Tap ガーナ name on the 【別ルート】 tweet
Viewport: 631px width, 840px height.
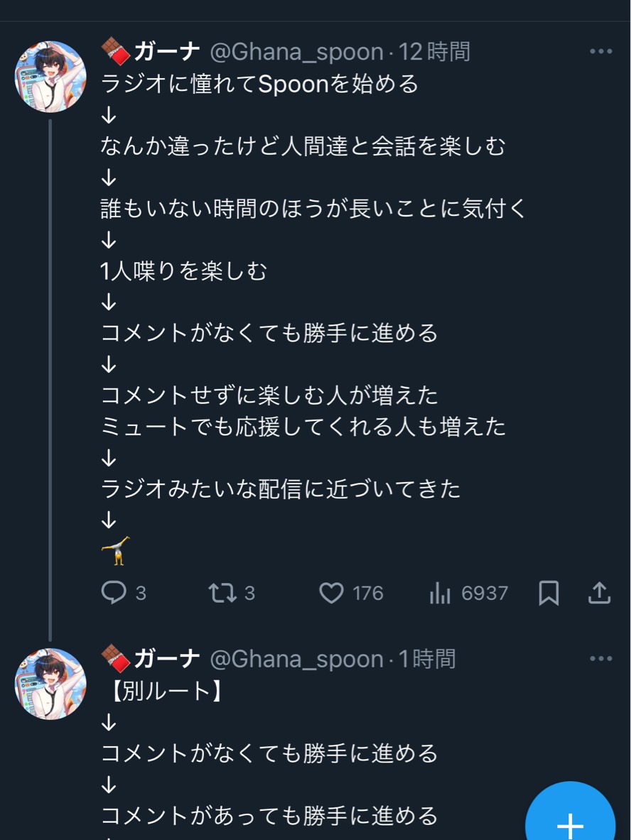(167, 659)
